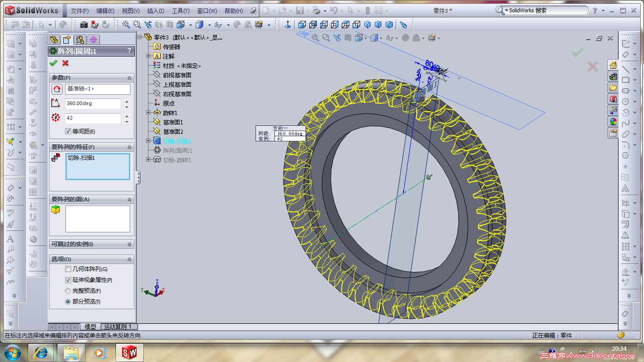Edit the 360.00deg angle field

[93, 104]
